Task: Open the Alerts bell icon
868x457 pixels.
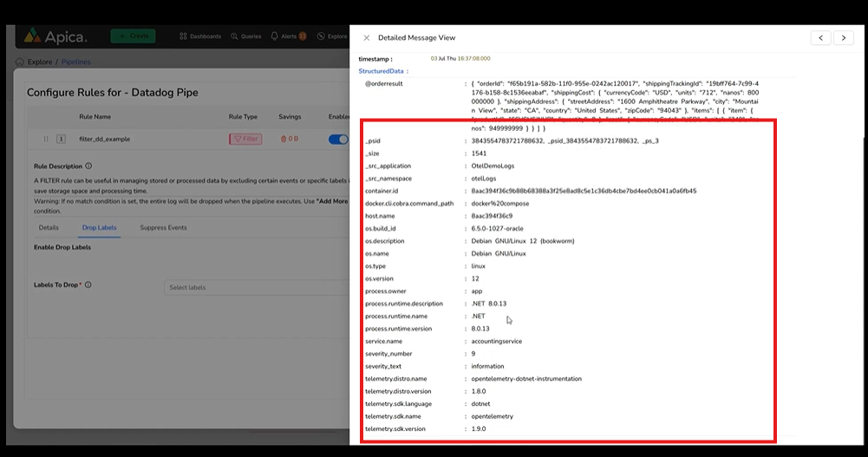Action: pos(276,36)
